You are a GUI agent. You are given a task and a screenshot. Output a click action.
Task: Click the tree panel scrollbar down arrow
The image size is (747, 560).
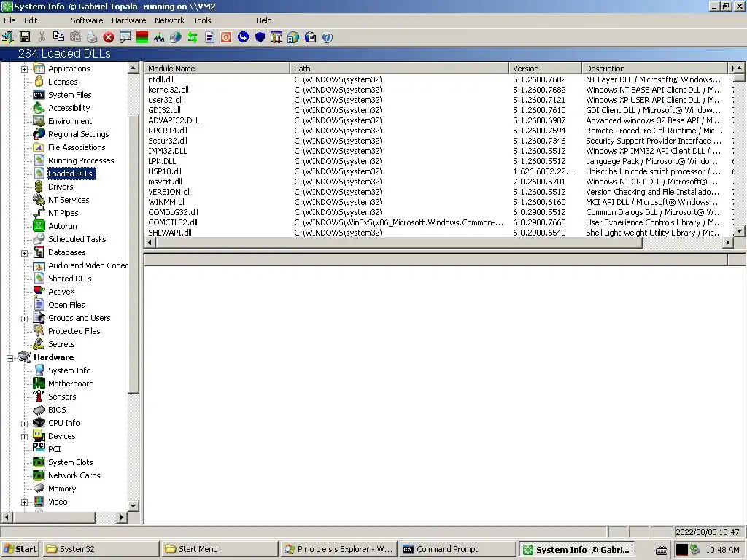133,506
